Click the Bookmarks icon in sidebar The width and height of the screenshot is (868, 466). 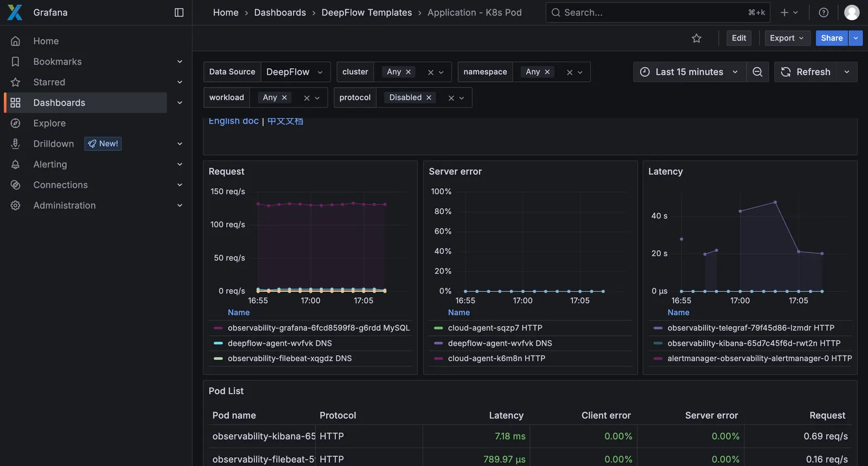(x=15, y=62)
